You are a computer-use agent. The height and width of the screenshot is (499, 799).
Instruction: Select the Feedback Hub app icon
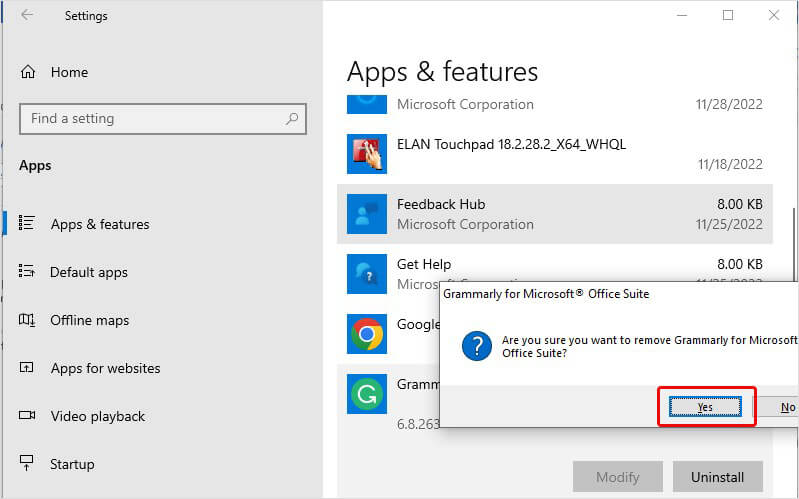[x=367, y=214]
